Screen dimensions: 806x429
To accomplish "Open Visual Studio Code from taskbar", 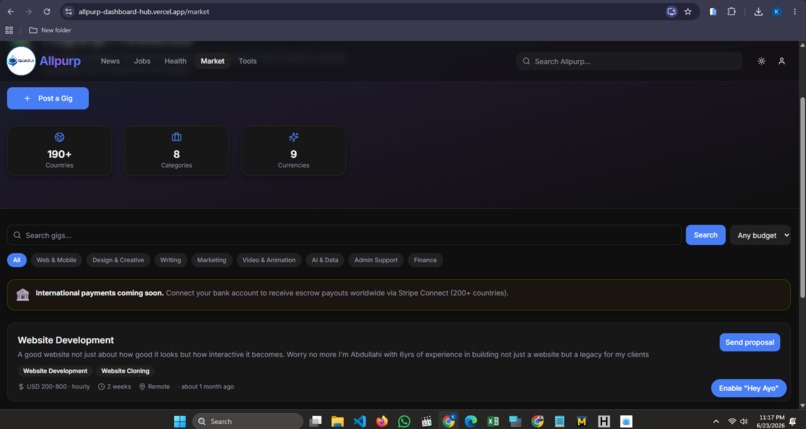I will point(360,421).
